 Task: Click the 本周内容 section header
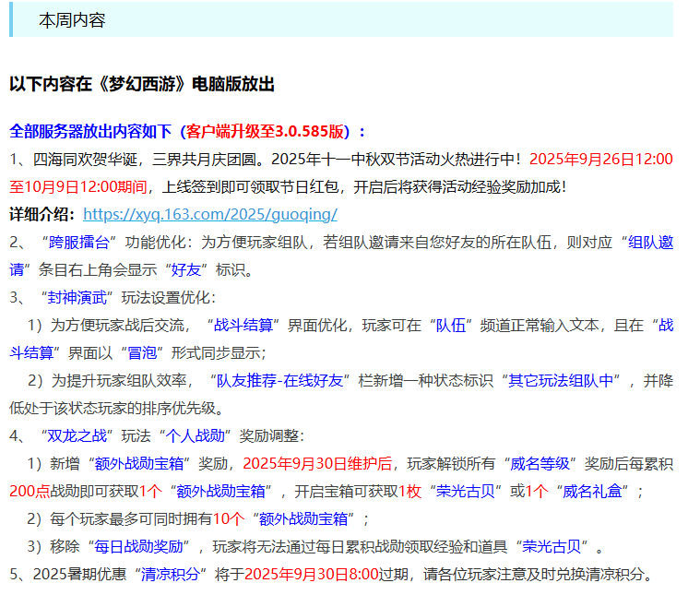click(341, 20)
